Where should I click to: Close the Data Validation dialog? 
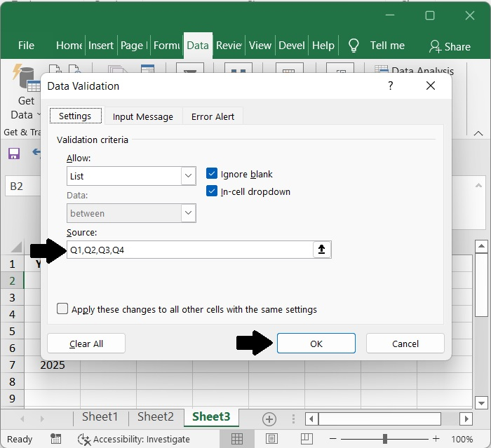pyautogui.click(x=431, y=86)
